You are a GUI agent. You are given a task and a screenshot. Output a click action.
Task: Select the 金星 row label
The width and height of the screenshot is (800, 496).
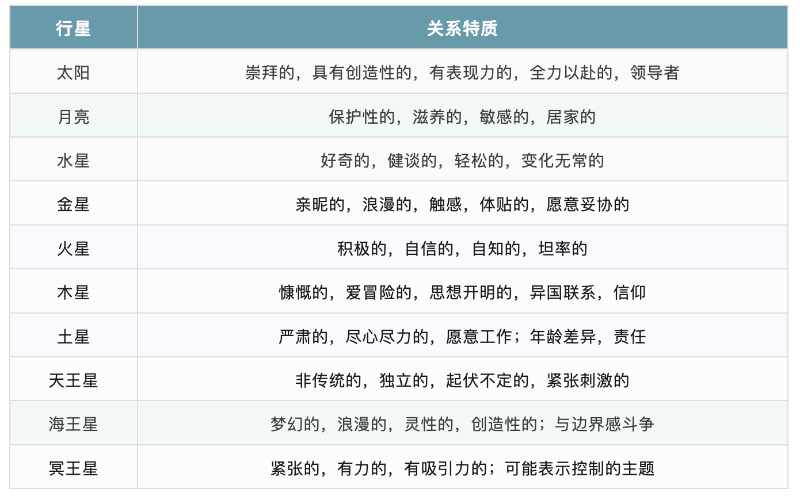coord(73,205)
